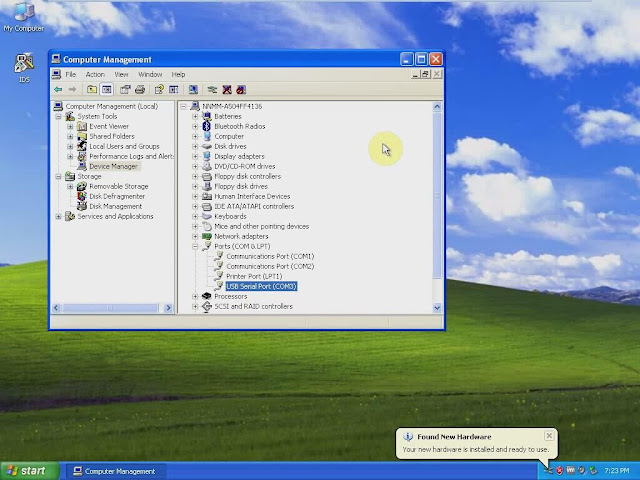Open the My Computer desktop icon
This screenshot has height=480, width=640.
pos(24,16)
